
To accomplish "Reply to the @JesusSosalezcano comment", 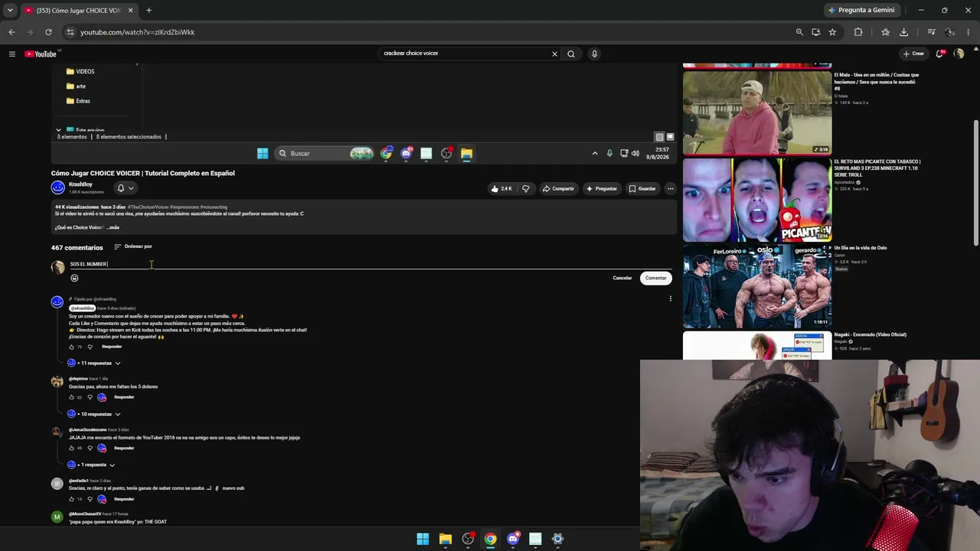I will pyautogui.click(x=124, y=448).
